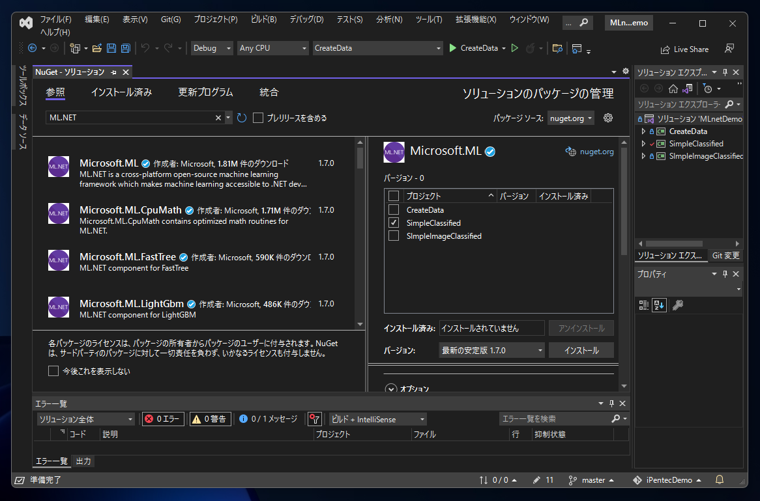This screenshot has width=760, height=501.
Task: Open package source settings gear icon
Action: (608, 118)
